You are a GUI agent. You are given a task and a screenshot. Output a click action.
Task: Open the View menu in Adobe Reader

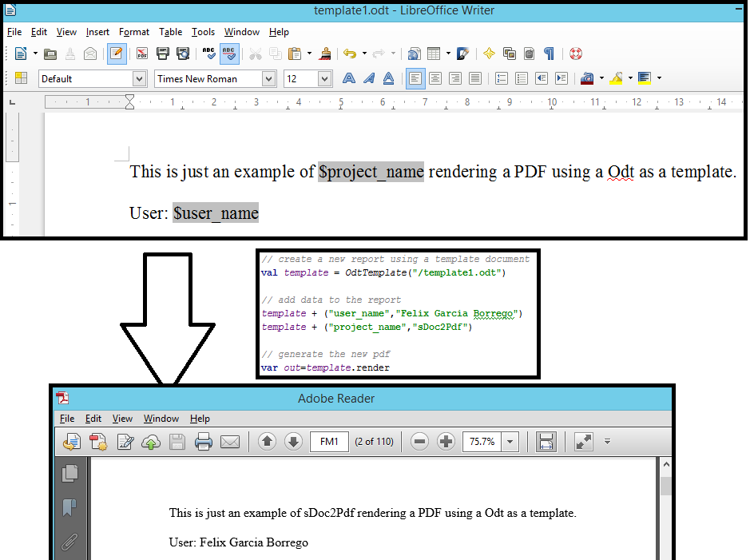click(122, 419)
